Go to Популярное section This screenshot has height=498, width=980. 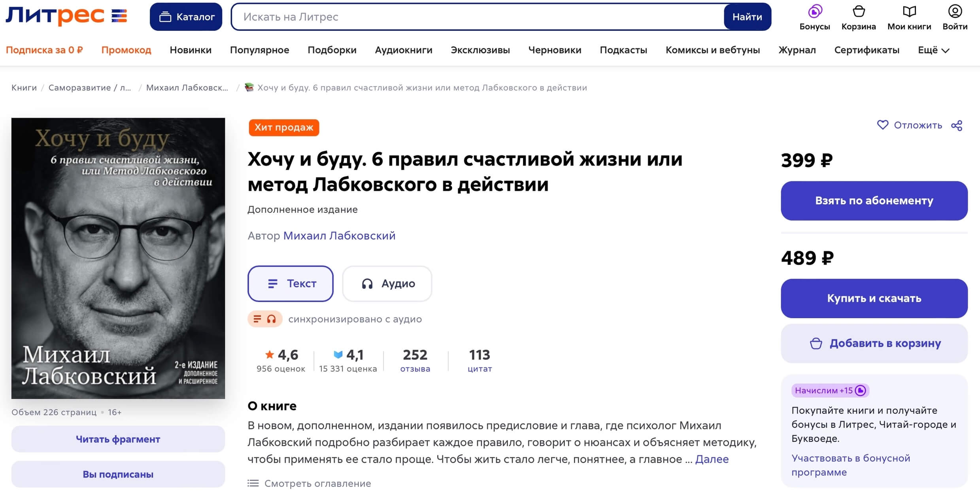coord(260,50)
